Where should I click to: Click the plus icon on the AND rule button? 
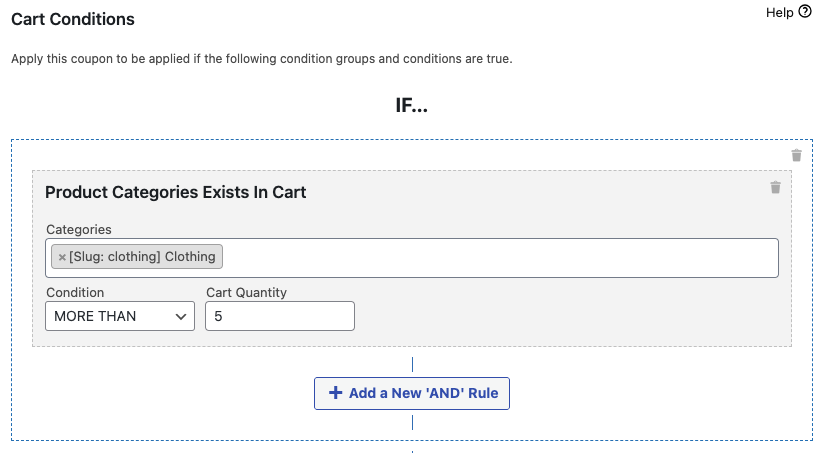click(335, 393)
